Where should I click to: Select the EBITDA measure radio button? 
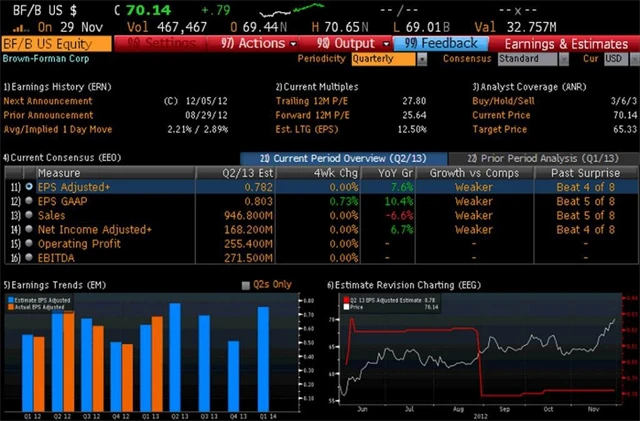point(29,257)
